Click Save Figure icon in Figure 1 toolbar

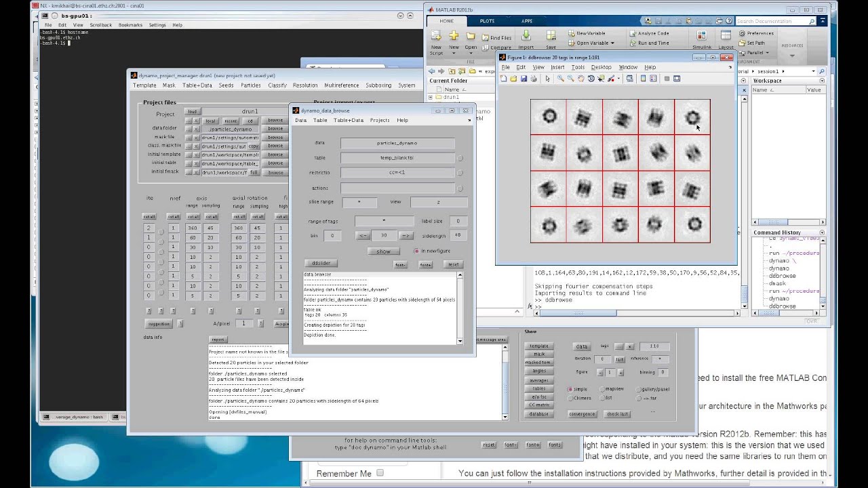coord(524,79)
